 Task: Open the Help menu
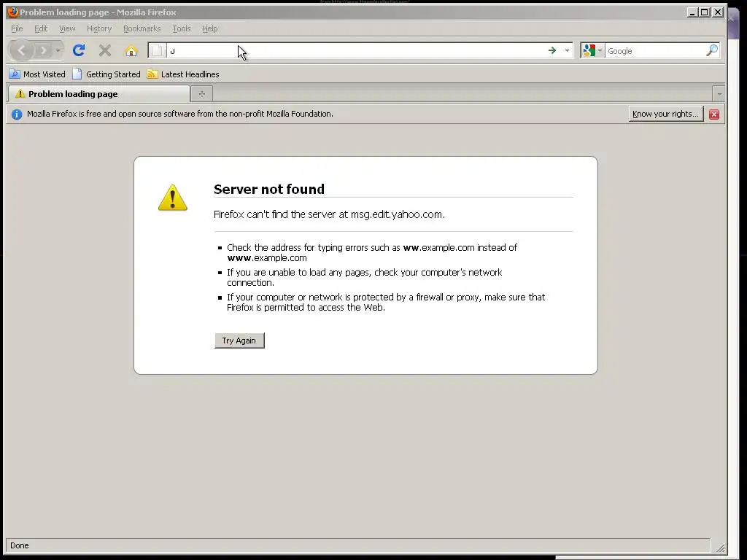pos(209,28)
